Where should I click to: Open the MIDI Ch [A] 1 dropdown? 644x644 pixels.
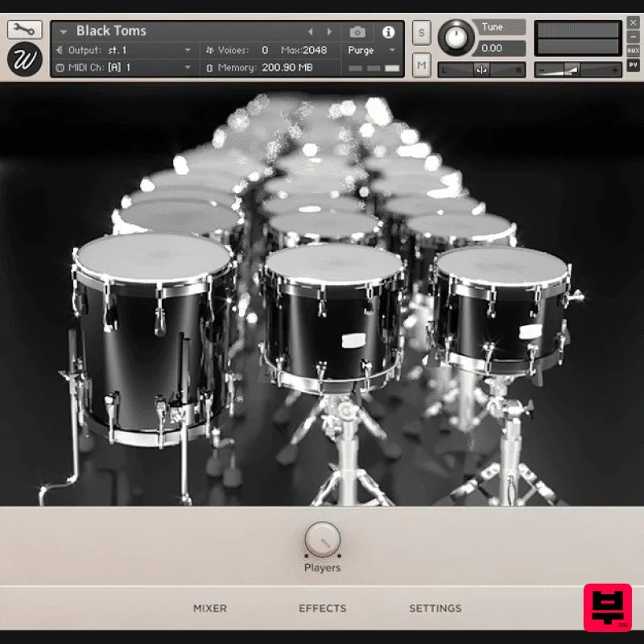pos(188,66)
